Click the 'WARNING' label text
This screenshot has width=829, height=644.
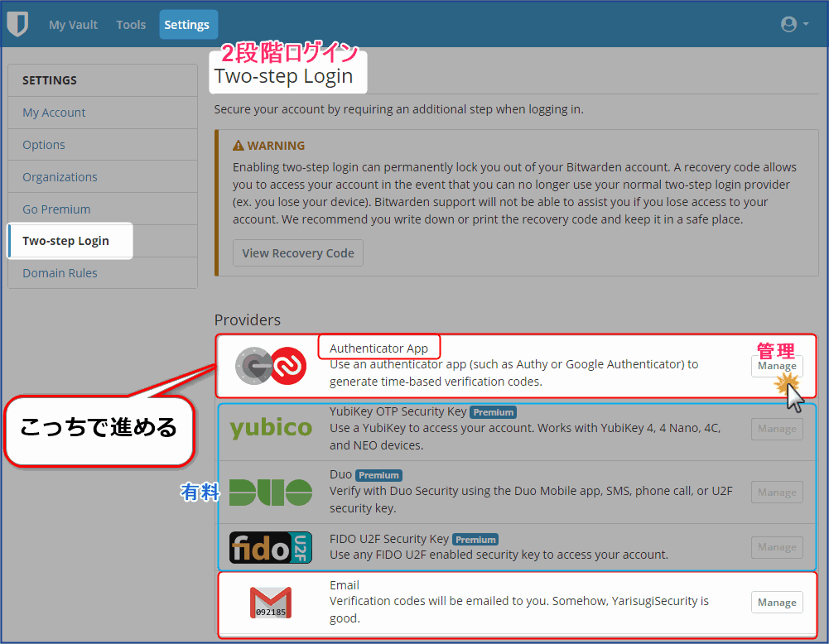coord(276,146)
